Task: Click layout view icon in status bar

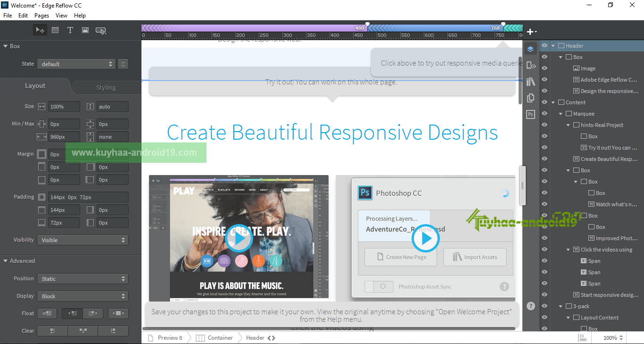Action: pos(583,338)
